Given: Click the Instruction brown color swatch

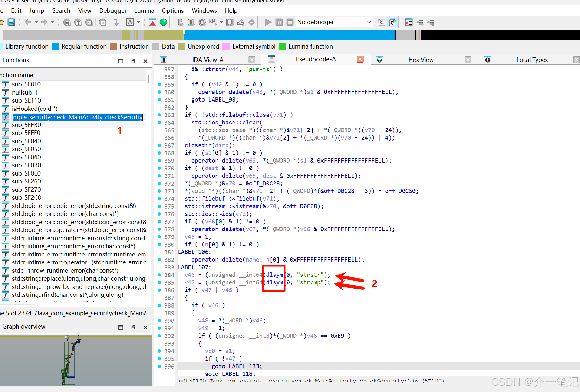Looking at the screenshot, I should (113, 46).
